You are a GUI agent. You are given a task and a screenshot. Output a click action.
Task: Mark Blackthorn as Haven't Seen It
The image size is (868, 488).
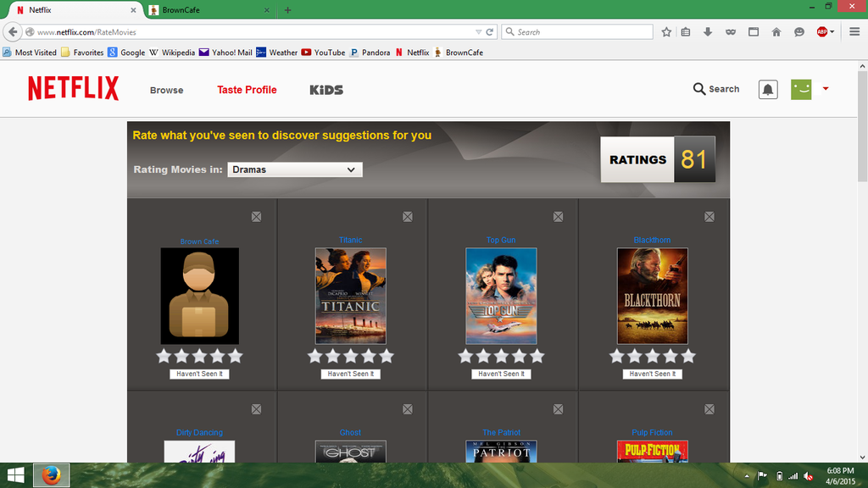click(x=652, y=374)
